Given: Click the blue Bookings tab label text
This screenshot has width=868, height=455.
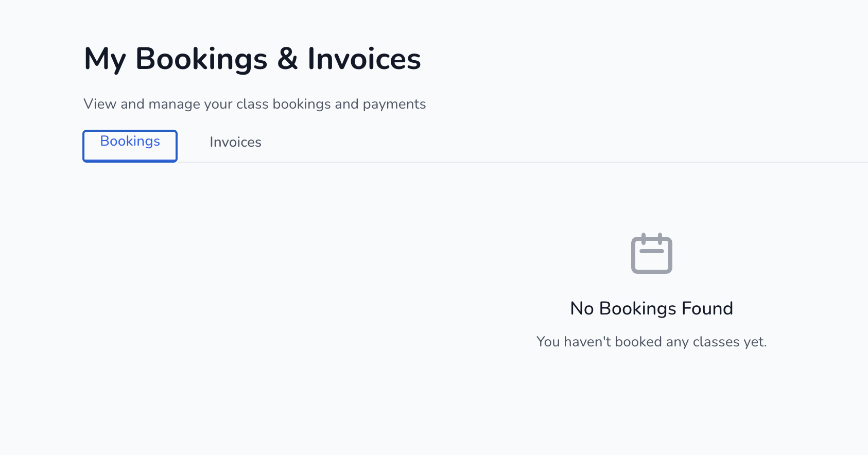Looking at the screenshot, I should point(130,141).
